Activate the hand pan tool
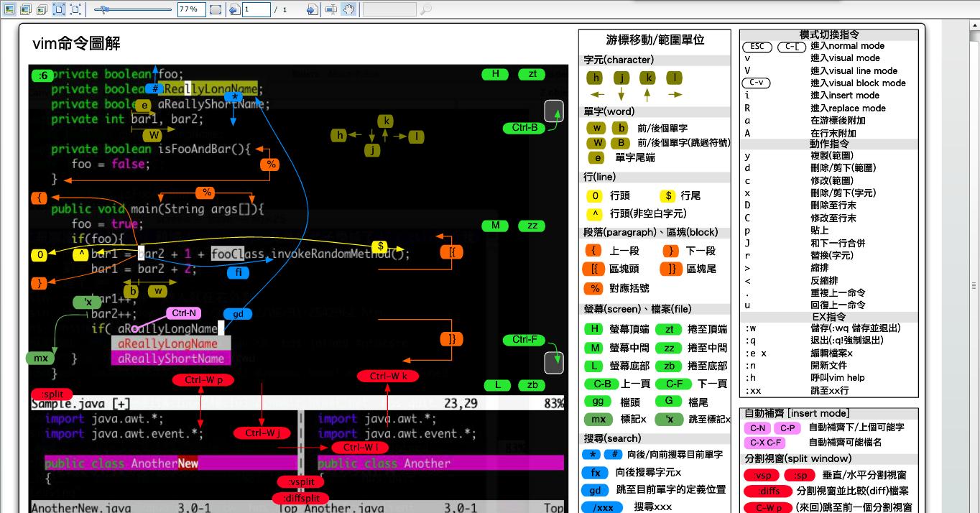Screen dimensions: 980x513 348,9
